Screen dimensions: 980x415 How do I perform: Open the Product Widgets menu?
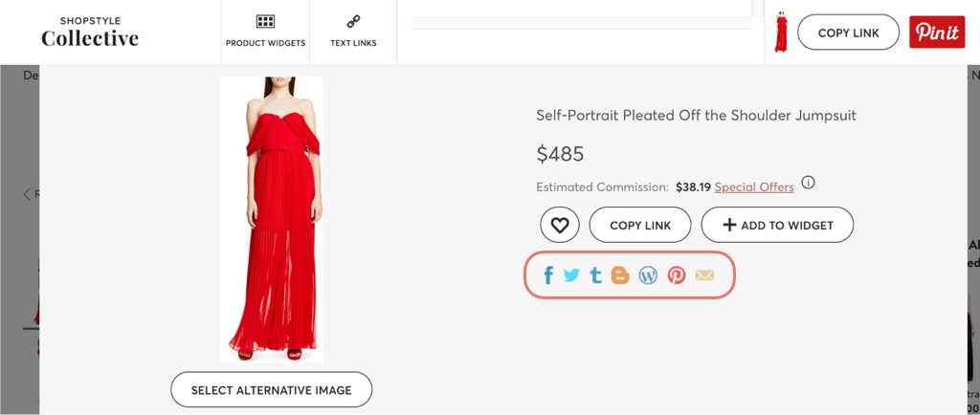tap(265, 32)
